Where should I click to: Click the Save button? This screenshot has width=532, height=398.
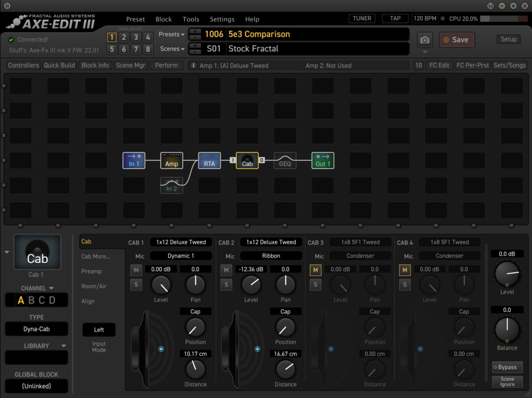point(457,40)
